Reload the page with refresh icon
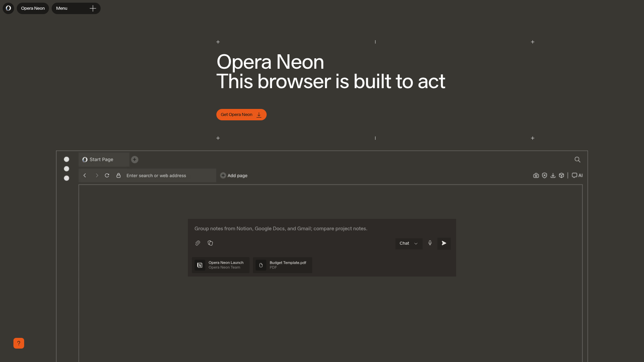 coord(107,175)
